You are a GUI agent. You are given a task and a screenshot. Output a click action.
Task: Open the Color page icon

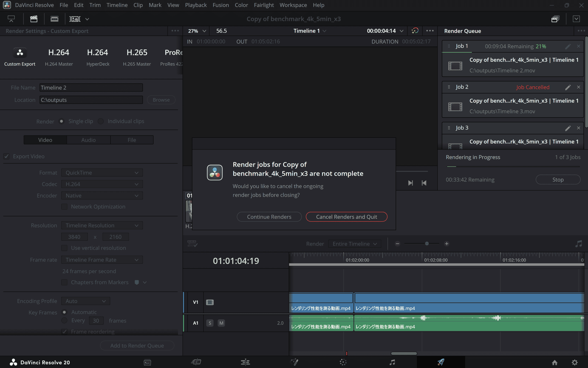pos(343,362)
